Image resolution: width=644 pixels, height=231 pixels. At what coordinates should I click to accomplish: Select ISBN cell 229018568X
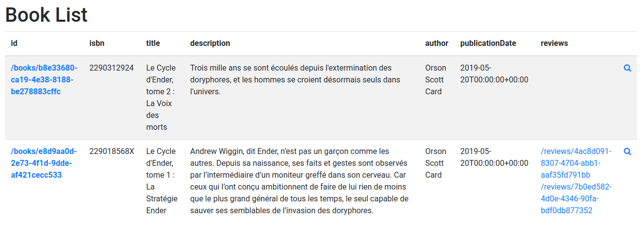click(112, 151)
